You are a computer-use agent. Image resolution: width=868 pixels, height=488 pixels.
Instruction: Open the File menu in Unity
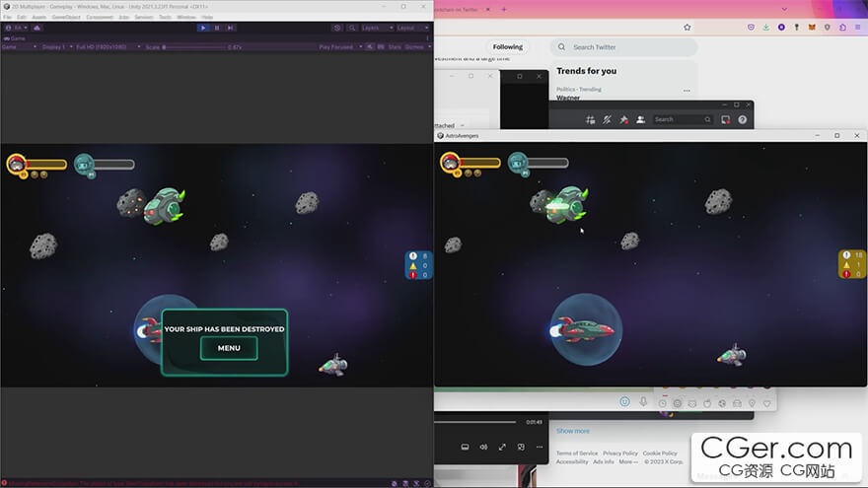7,17
